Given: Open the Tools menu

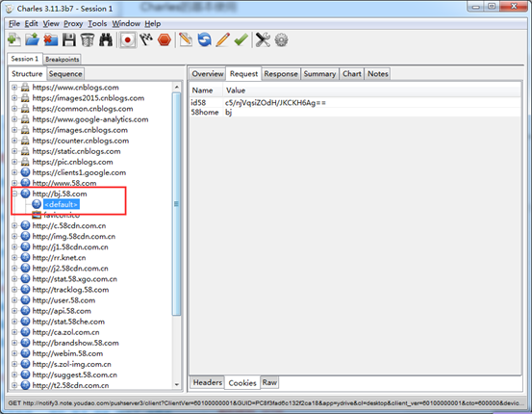Looking at the screenshot, I should [97, 23].
